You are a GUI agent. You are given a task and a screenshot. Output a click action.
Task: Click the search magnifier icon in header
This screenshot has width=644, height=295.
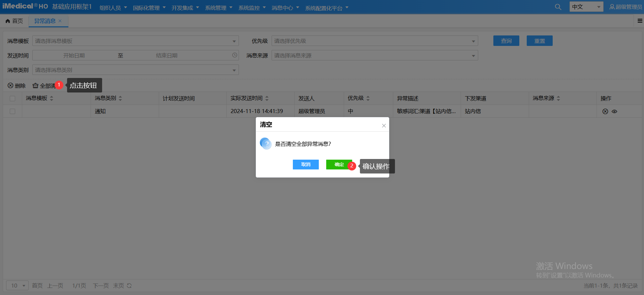[558, 7]
